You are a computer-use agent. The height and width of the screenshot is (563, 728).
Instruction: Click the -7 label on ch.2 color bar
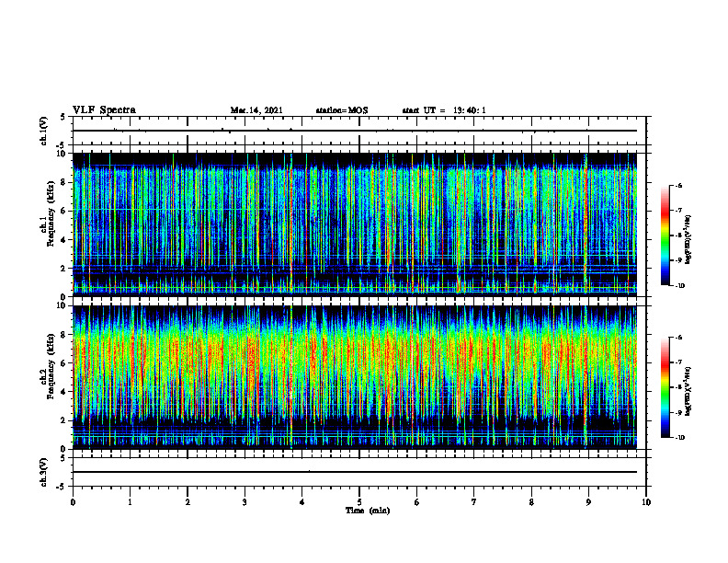[678, 362]
